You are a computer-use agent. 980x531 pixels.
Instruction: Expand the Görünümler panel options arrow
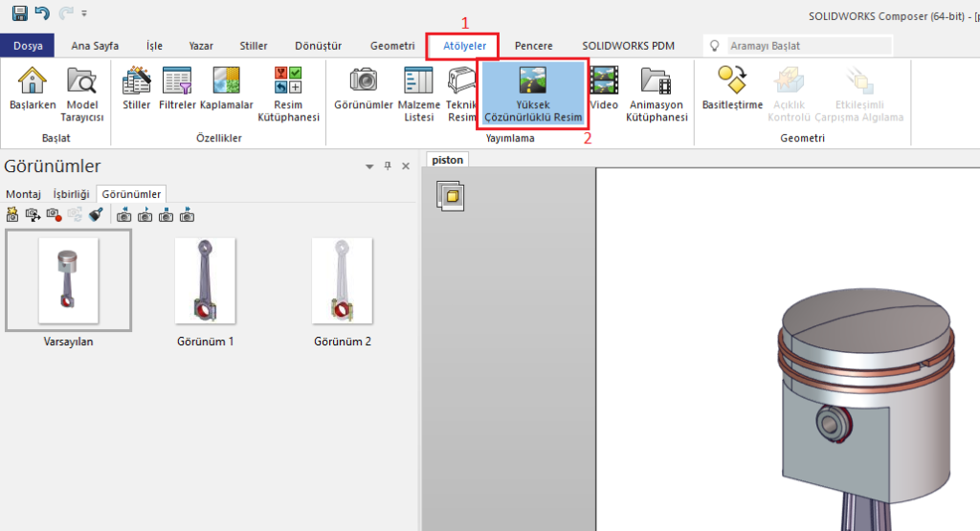coord(369,166)
